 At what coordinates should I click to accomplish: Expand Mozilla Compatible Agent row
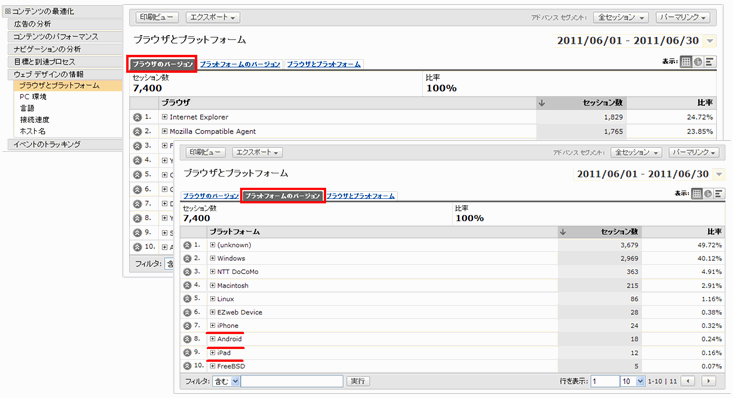(x=165, y=131)
